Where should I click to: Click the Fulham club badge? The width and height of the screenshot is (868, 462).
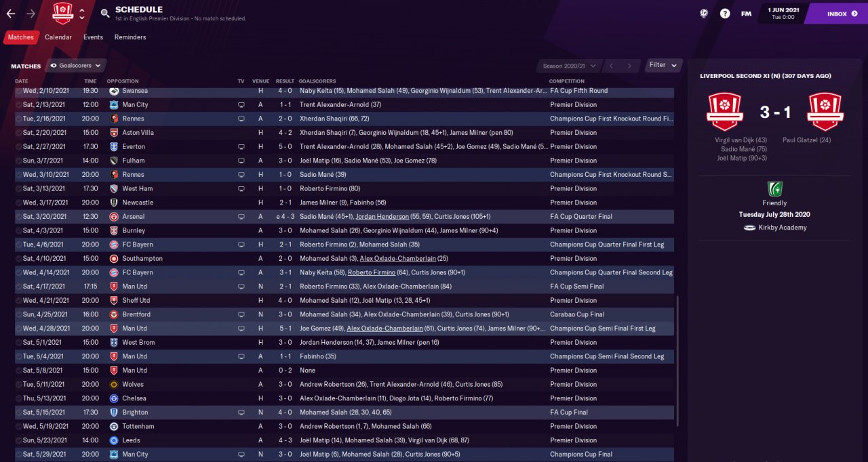click(114, 161)
